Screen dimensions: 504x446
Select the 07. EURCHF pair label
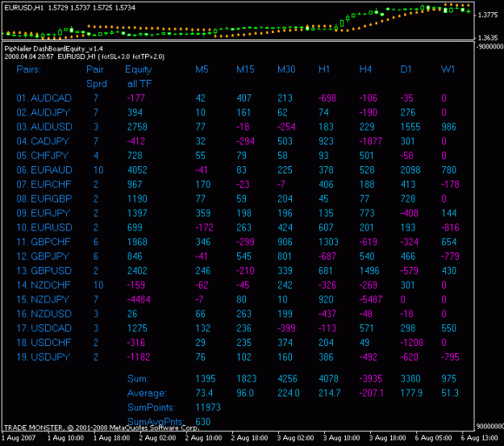point(44,184)
